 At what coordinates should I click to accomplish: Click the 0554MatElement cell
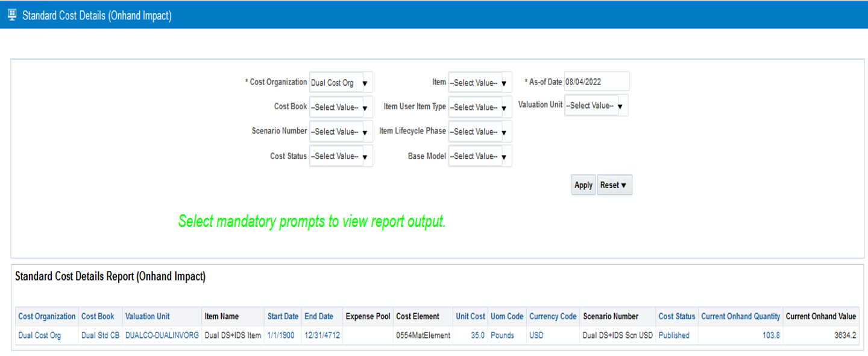[x=423, y=335]
